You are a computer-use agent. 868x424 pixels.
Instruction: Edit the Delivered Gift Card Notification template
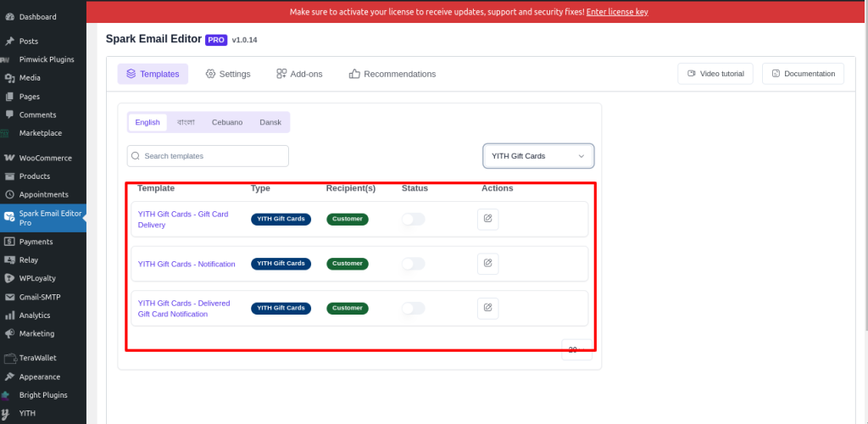(x=487, y=308)
